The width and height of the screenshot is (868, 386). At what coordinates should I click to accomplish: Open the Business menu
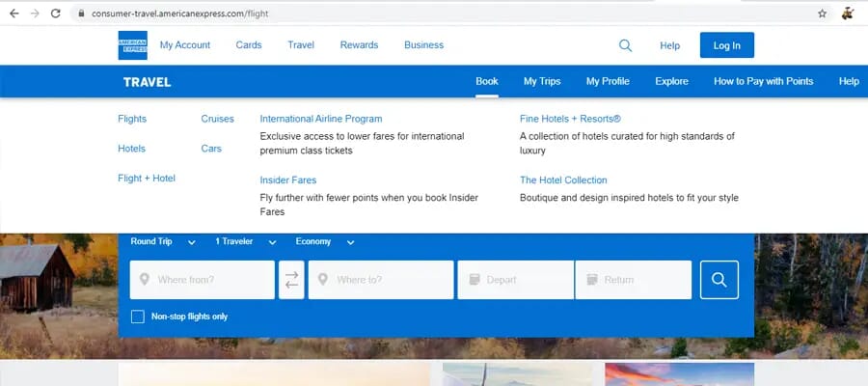tap(423, 45)
